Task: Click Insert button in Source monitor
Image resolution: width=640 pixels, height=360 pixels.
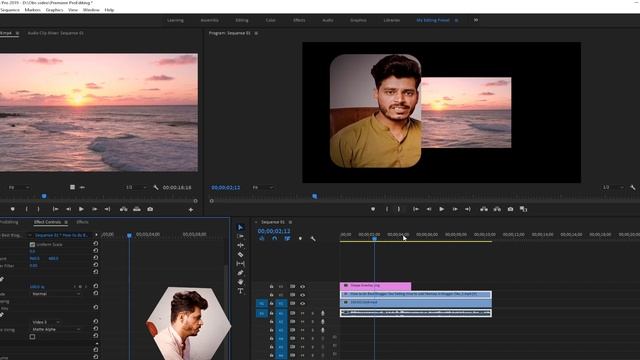Action: pyautogui.click(x=123, y=209)
